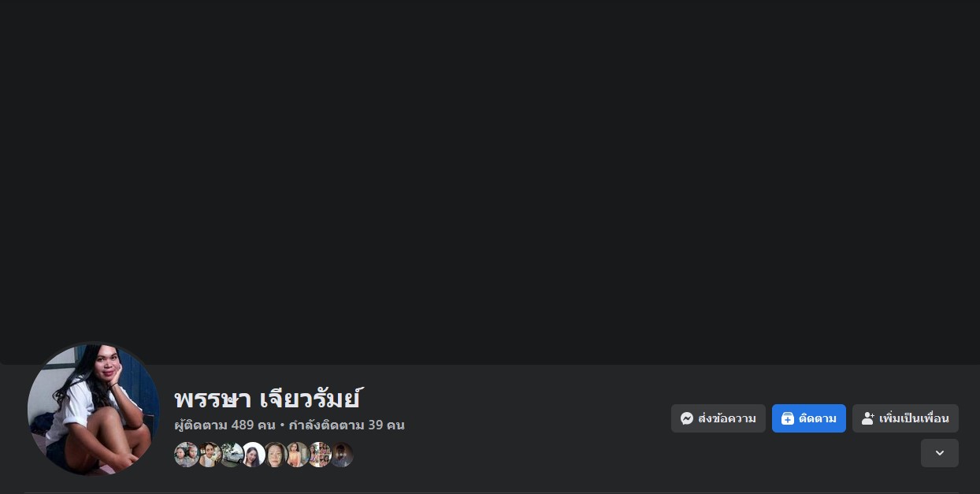This screenshot has width=980, height=494.
Task: Open the second friend avatar in row
Action: tap(209, 455)
